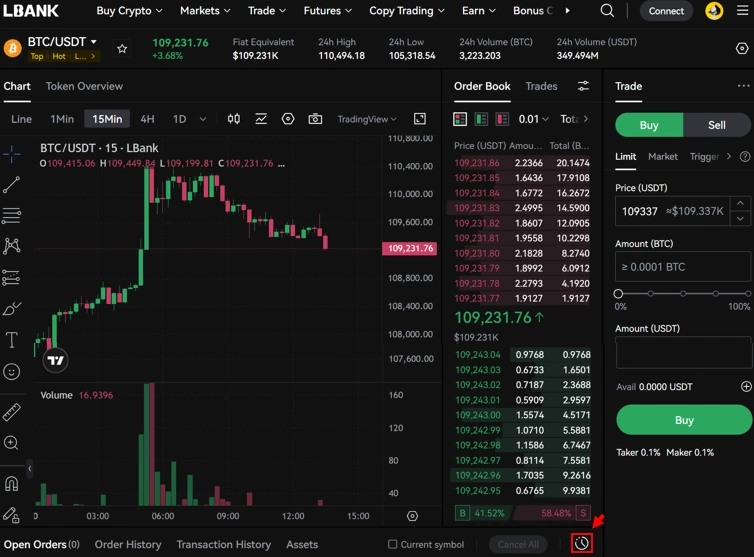The width and height of the screenshot is (754, 557).
Task: Select the trend line drawing tool
Action: [12, 185]
